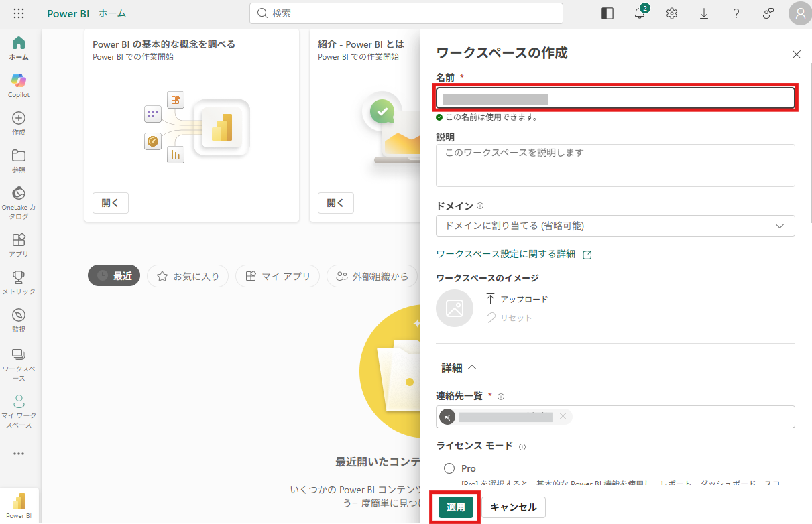
Task: Click the キャンセル (Cancel) button
Action: pyautogui.click(x=513, y=507)
